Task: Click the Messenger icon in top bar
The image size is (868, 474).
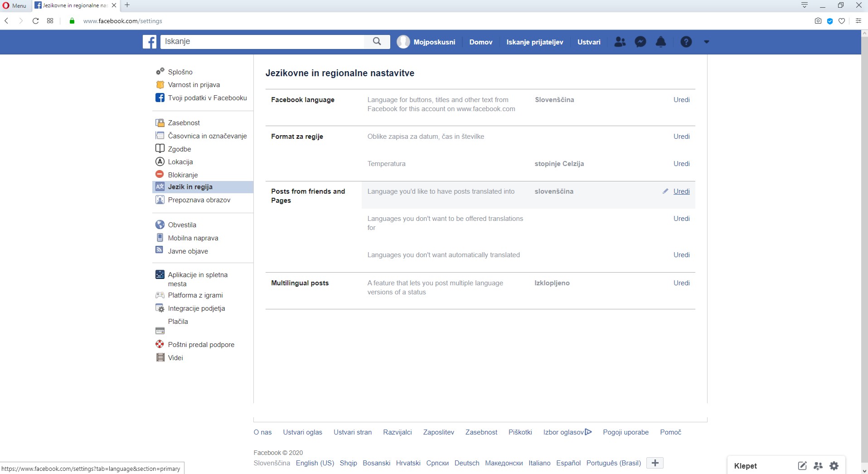Action: click(x=640, y=42)
